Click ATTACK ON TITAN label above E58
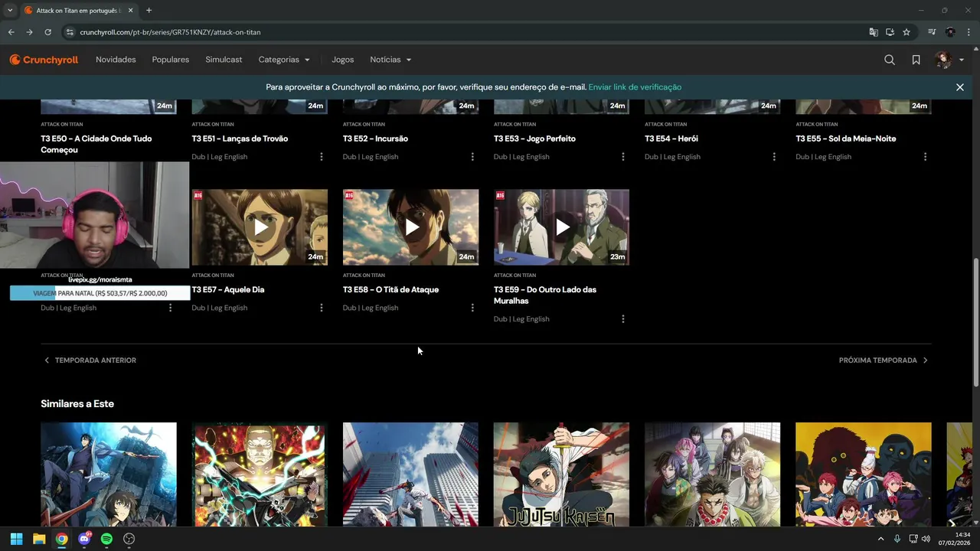Viewport: 980px width, 551px height. pos(364,275)
